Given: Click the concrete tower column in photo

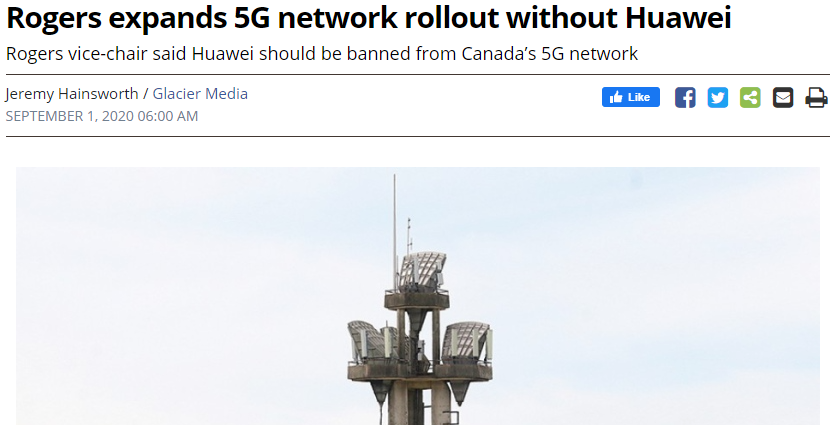Looking at the screenshot, I should pos(417,403).
